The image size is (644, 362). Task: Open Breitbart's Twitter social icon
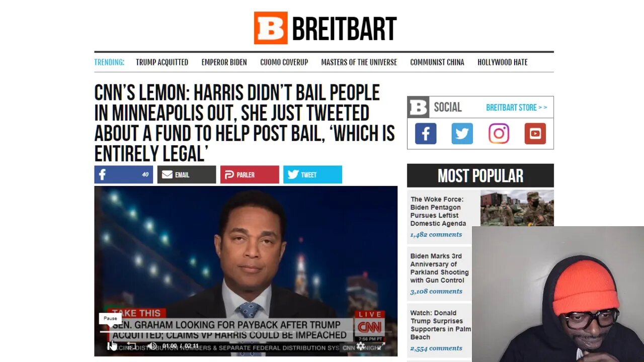[x=462, y=134]
